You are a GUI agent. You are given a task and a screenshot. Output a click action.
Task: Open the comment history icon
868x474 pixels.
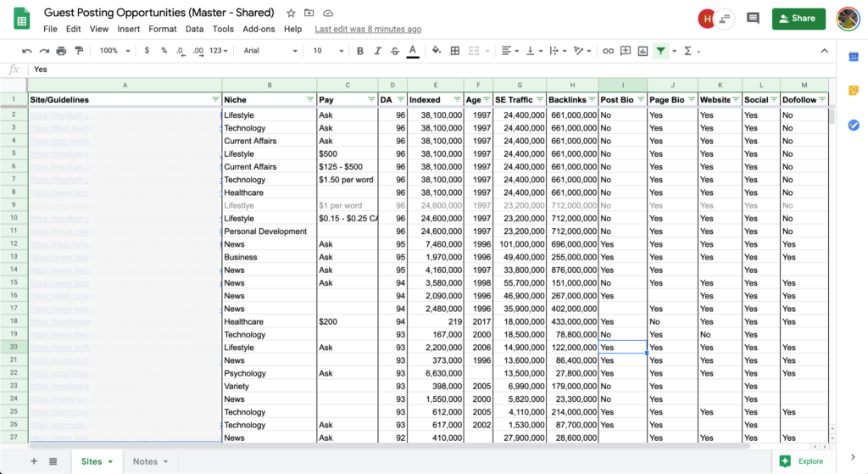pos(753,19)
